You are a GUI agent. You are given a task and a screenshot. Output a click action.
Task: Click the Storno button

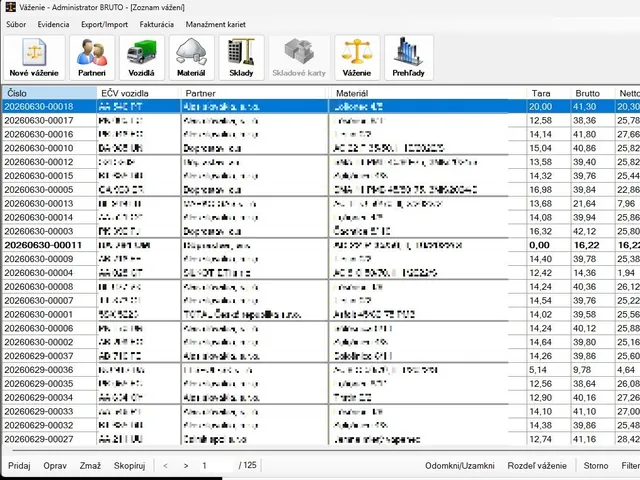pyautogui.click(x=596, y=466)
